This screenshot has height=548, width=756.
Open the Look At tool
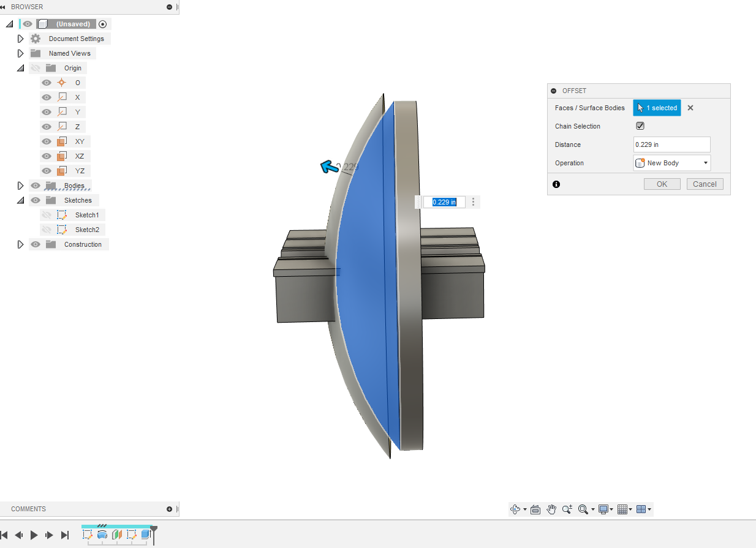tap(535, 509)
